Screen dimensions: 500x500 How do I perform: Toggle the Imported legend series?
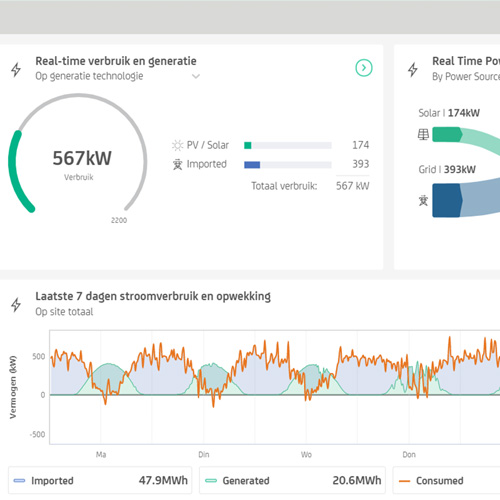click(x=100, y=480)
